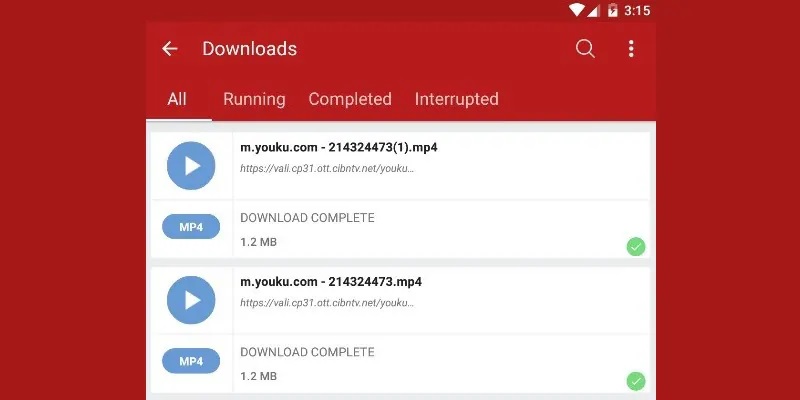Viewport: 800px width, 400px height.
Task: Click the URL under 214324473.mp4
Action: click(x=327, y=303)
